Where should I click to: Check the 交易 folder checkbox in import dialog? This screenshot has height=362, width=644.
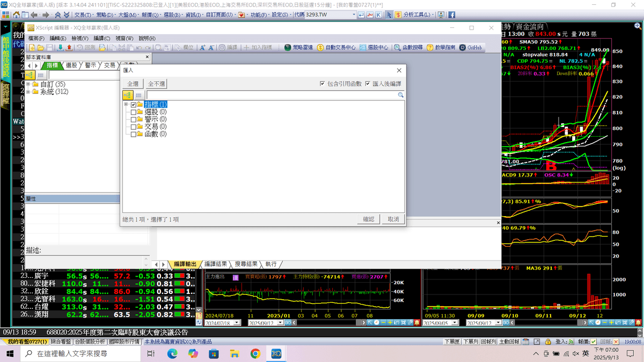pyautogui.click(x=134, y=127)
